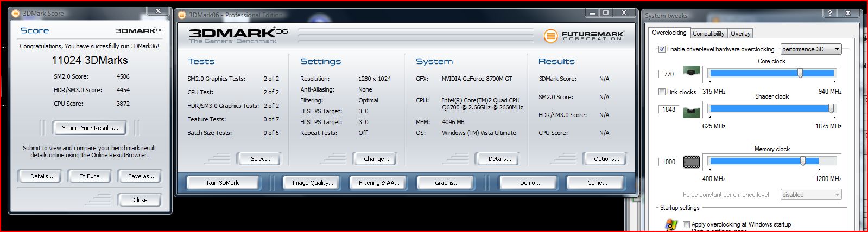Screen dimensions: 868x232
Task: Open Force constant performance level dropdown
Action: click(x=810, y=195)
